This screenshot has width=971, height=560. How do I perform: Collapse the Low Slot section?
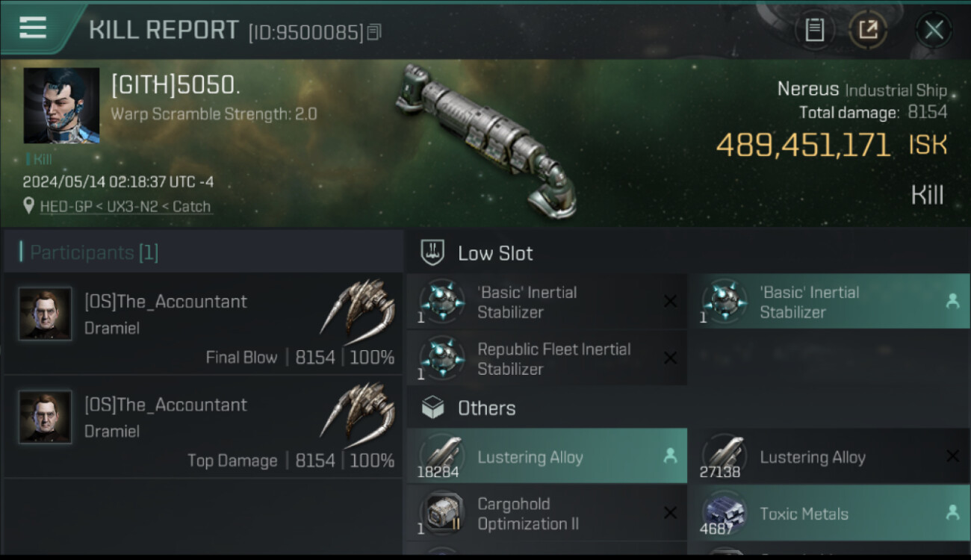pyautogui.click(x=495, y=253)
